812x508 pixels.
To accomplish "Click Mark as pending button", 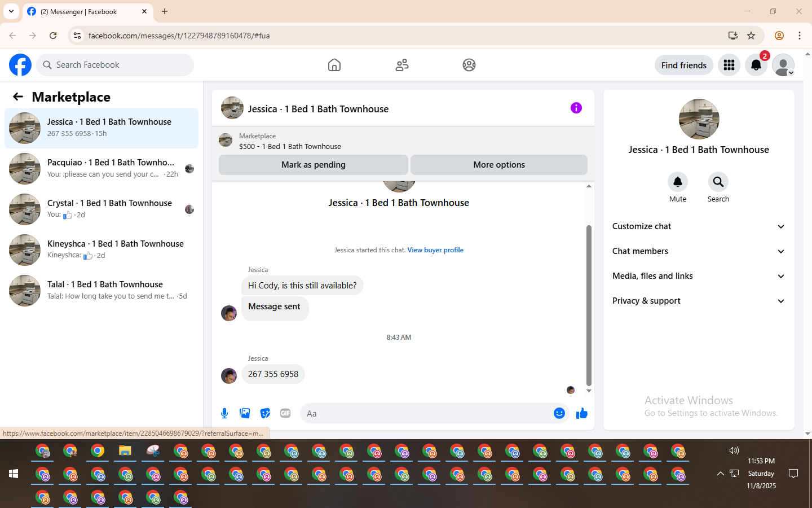I will (314, 165).
